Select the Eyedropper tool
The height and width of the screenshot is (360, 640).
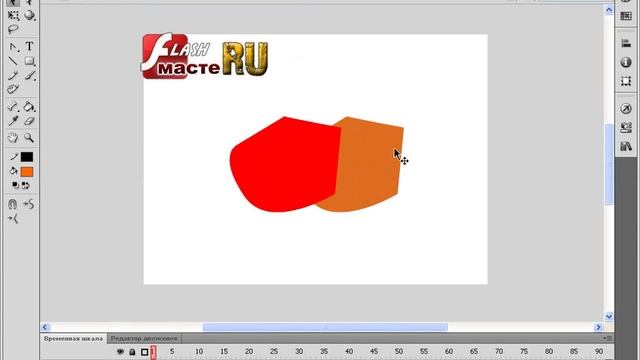13,121
